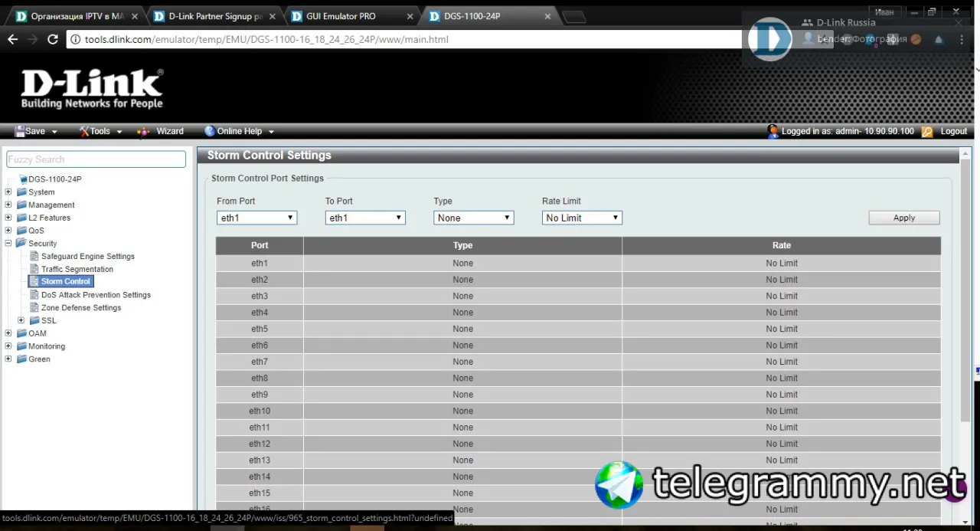Expand the OAM tree node
Image resolution: width=980 pixels, height=531 pixels.
(8, 333)
